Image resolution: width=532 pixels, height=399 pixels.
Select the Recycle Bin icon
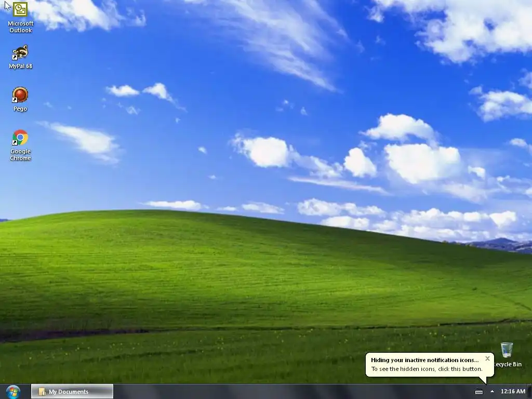(508, 355)
